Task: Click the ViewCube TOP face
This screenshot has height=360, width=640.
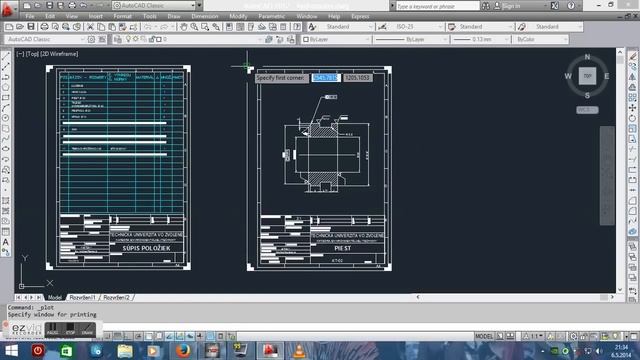Action: coord(587,76)
